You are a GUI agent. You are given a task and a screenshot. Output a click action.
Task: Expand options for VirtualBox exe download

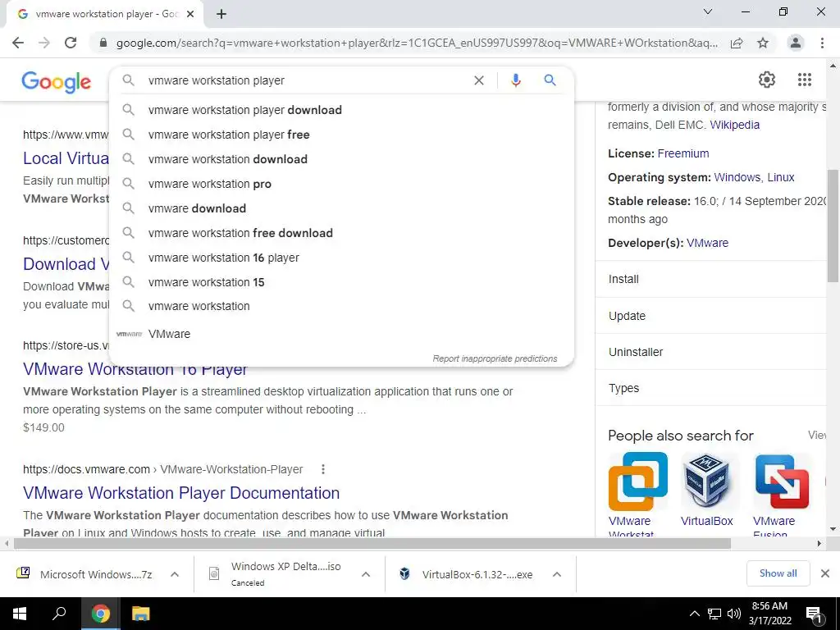(557, 574)
